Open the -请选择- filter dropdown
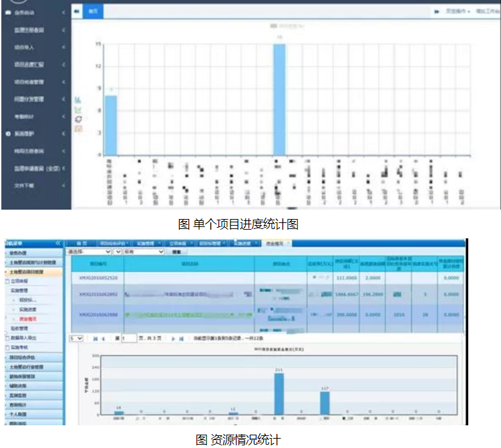 click(89, 252)
